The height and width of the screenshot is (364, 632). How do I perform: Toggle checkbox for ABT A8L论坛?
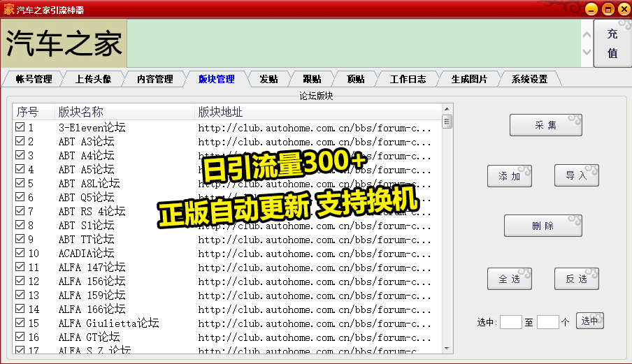tap(20, 183)
